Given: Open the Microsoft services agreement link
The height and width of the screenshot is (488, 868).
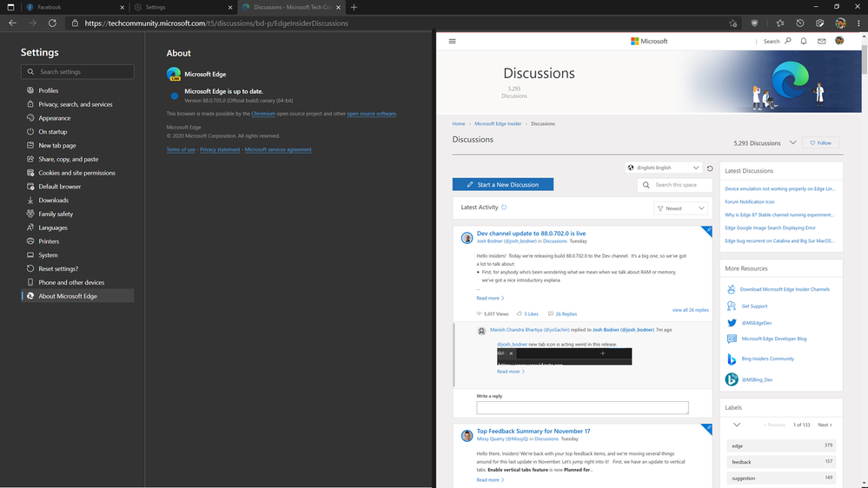Looking at the screenshot, I should [x=278, y=149].
